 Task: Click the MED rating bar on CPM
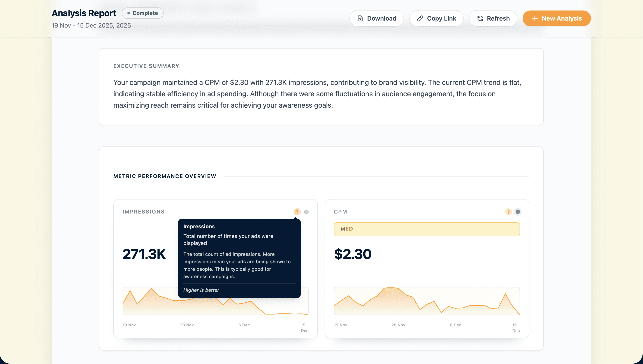click(427, 229)
